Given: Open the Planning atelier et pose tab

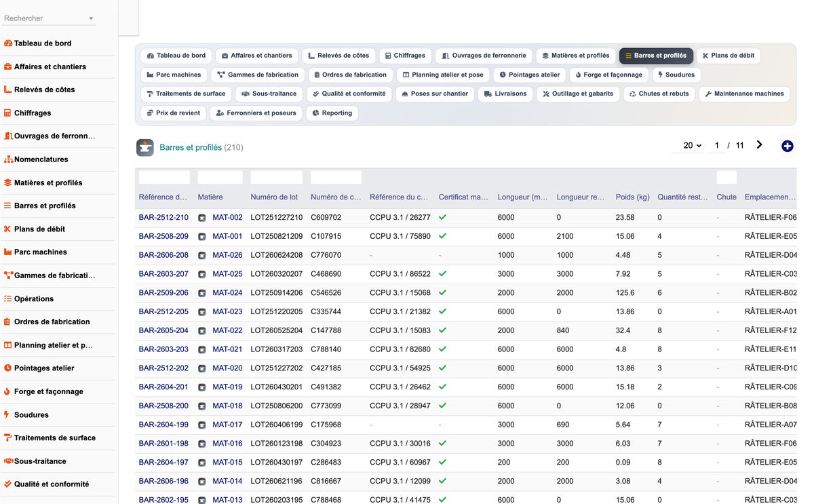Looking at the screenshot, I should coord(443,75).
